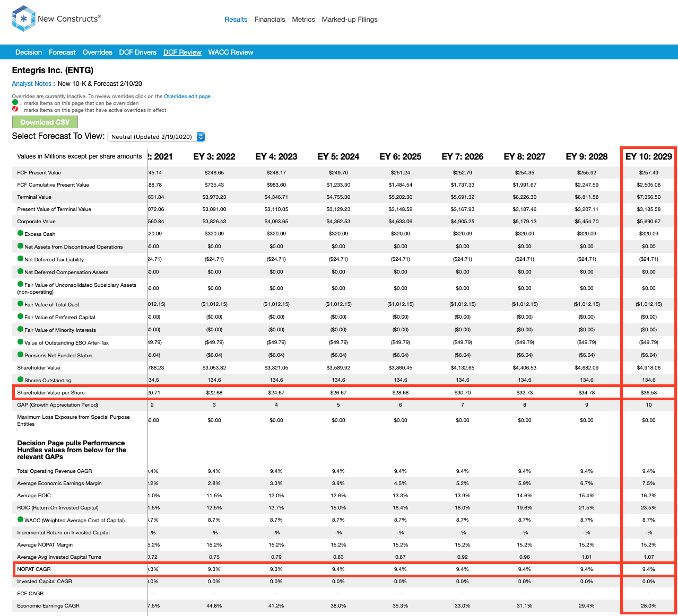Click the EY 3: 2022 column header
The image size is (678, 616).
[x=214, y=156]
